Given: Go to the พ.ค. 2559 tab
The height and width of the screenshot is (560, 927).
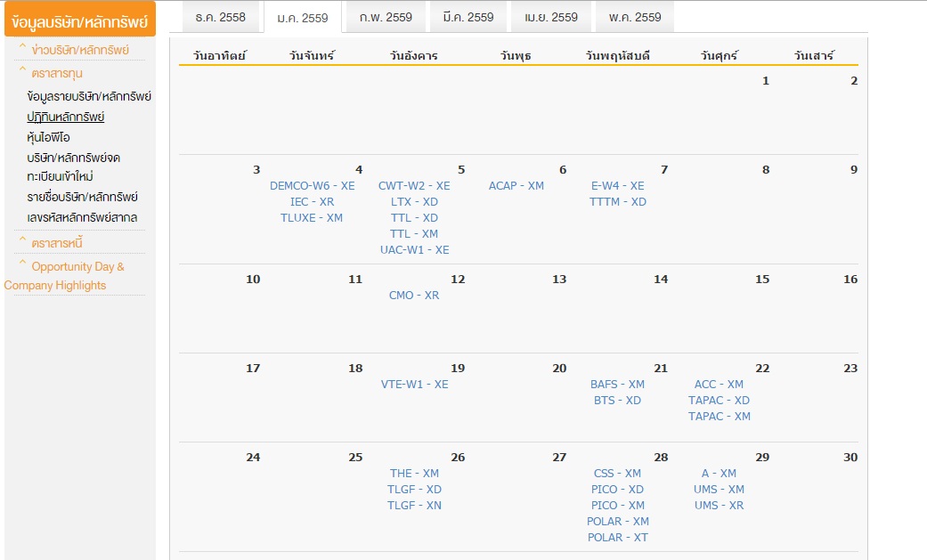Looking at the screenshot, I should click(635, 17).
